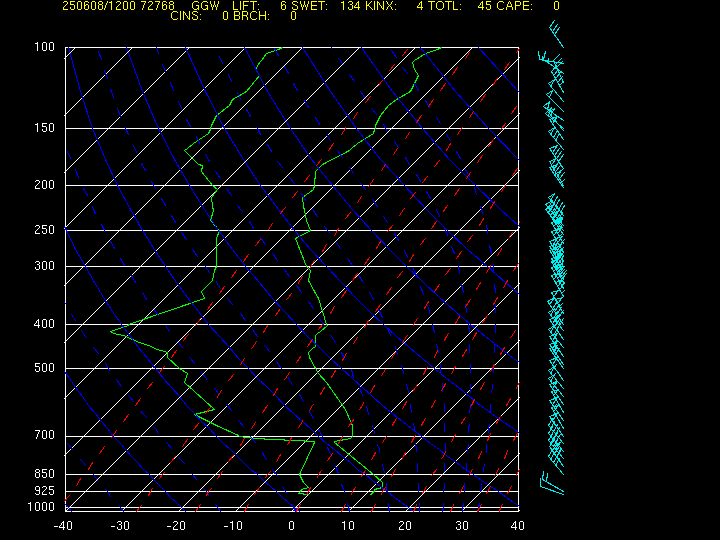Click the "-10" temperature axis label

233,526
